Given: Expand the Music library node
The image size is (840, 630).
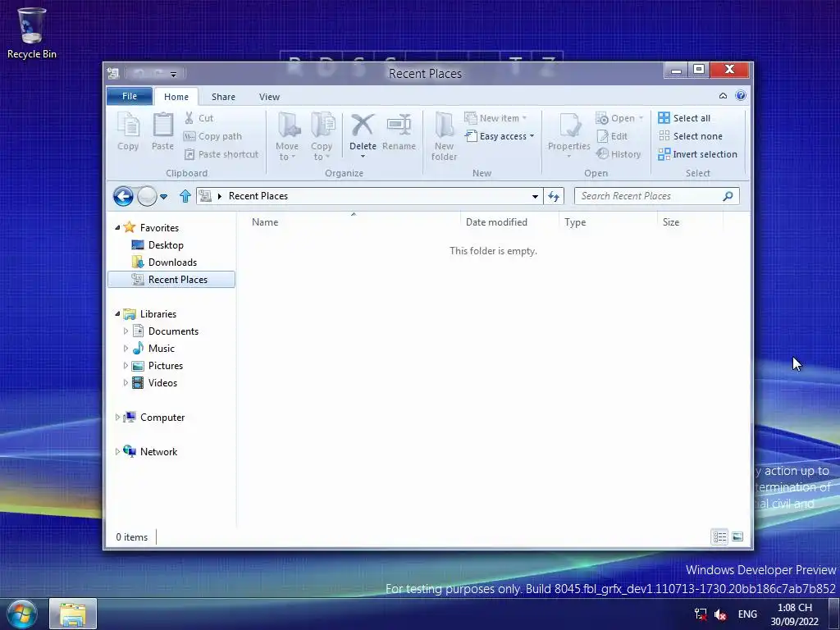Looking at the screenshot, I should coord(126,349).
